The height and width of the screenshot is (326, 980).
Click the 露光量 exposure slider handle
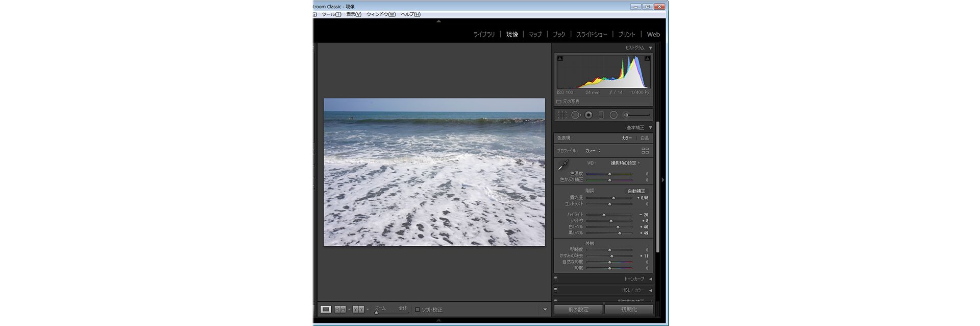pyautogui.click(x=614, y=198)
